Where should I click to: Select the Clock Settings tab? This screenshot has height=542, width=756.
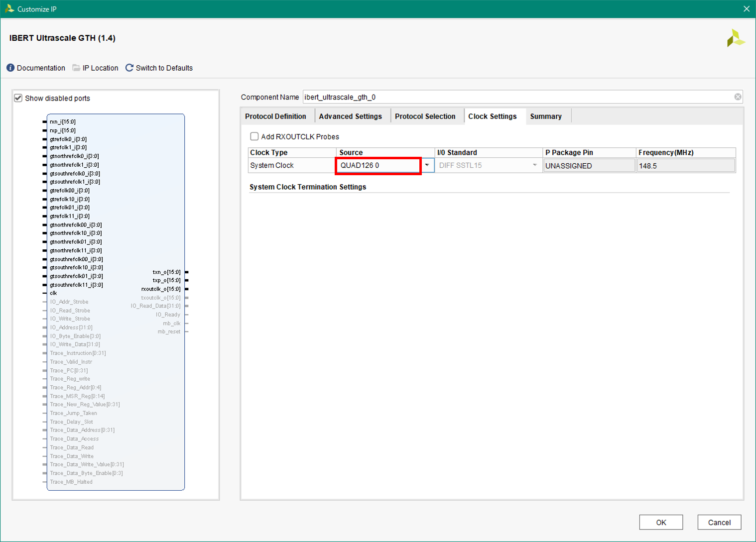click(x=493, y=116)
